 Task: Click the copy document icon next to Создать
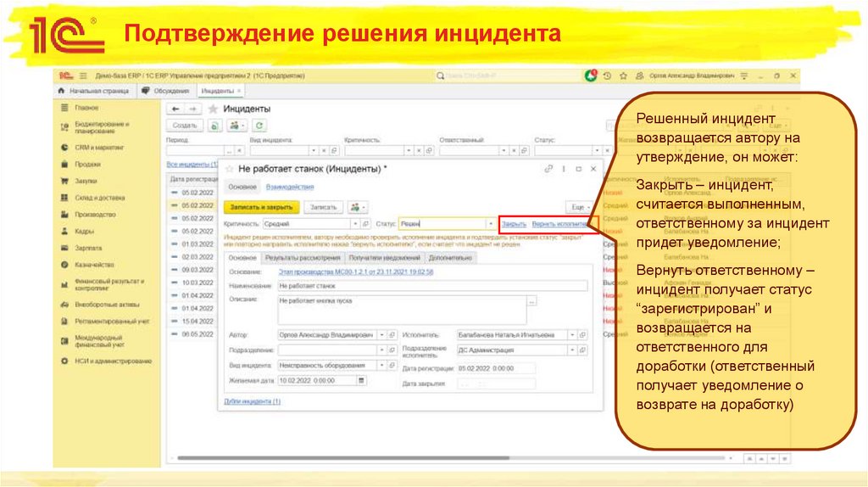[214, 126]
